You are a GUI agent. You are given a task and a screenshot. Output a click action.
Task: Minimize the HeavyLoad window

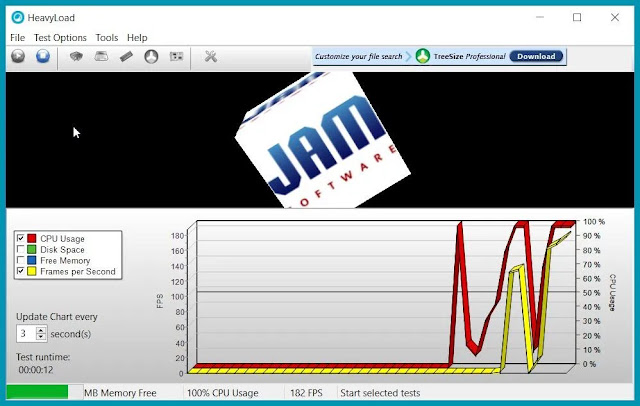(x=540, y=17)
